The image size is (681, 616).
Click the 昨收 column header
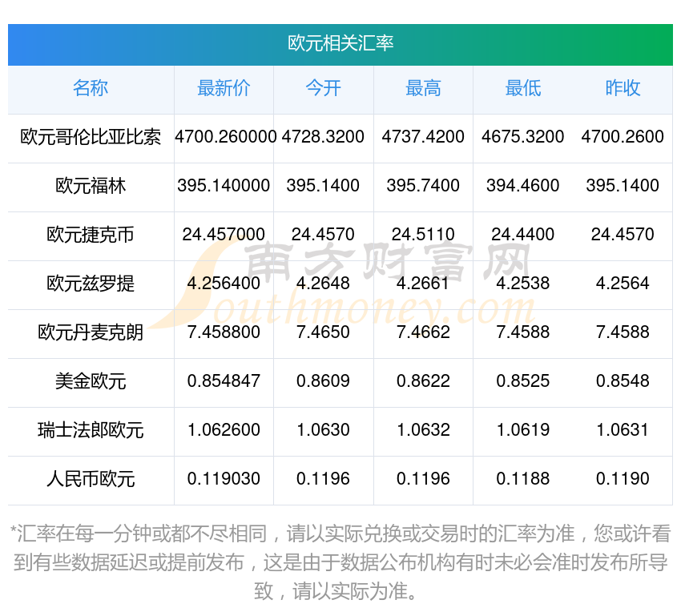[623, 88]
